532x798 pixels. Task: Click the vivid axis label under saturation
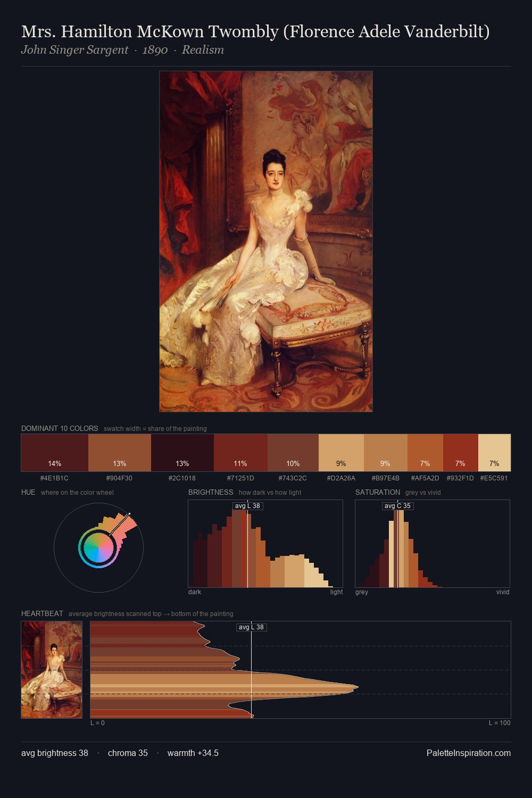pyautogui.click(x=503, y=592)
